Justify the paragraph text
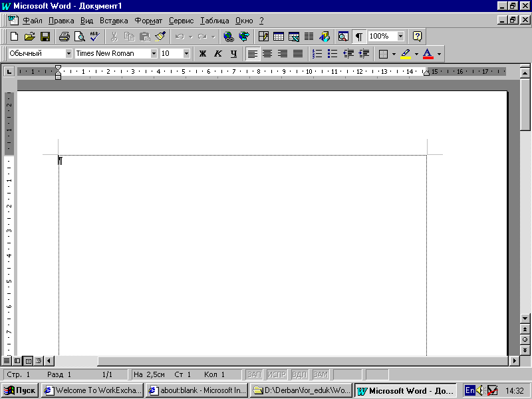 click(x=298, y=54)
